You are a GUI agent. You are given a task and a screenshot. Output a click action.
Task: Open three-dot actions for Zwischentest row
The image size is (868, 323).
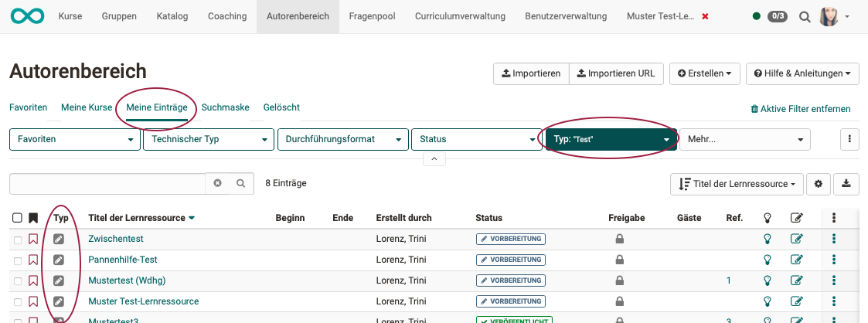[834, 239]
